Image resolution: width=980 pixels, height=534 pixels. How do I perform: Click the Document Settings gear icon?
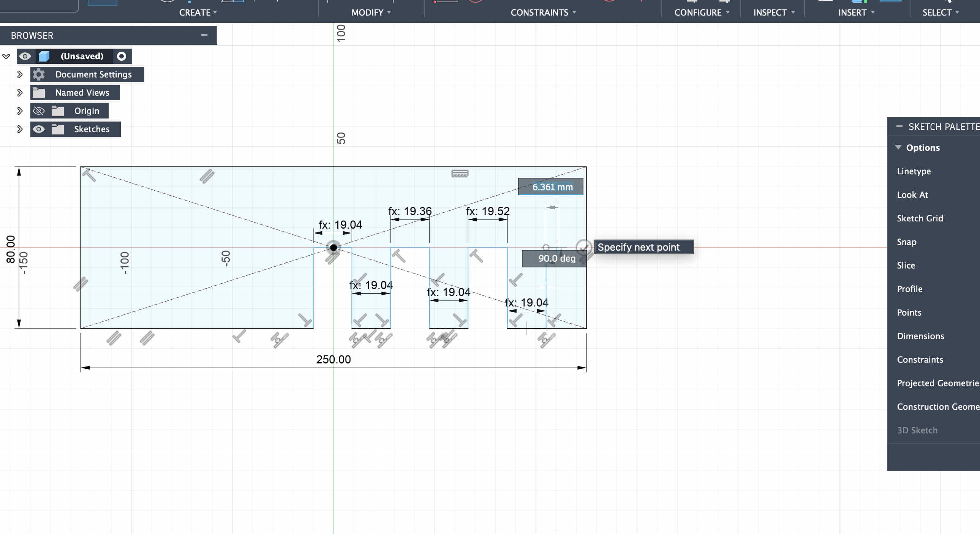(39, 74)
